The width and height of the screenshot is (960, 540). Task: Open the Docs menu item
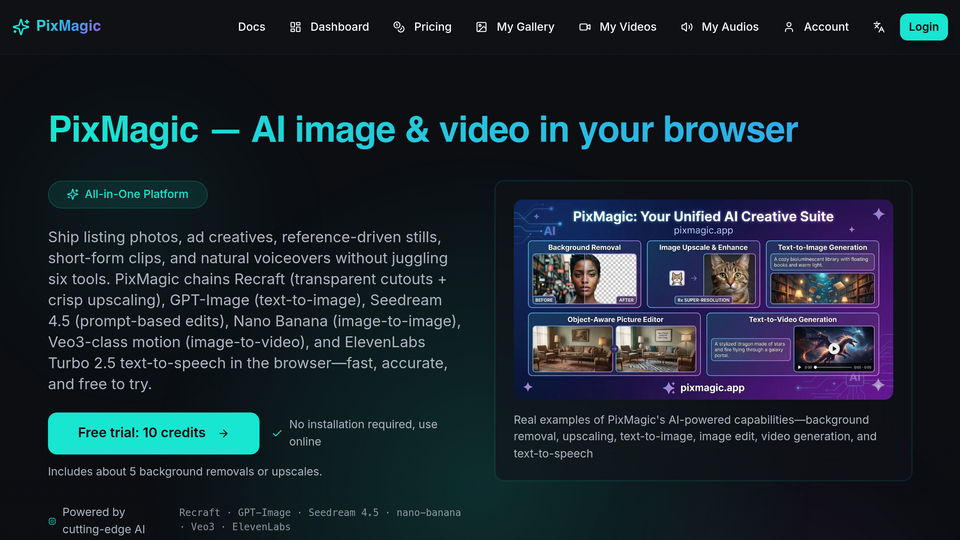pos(252,27)
